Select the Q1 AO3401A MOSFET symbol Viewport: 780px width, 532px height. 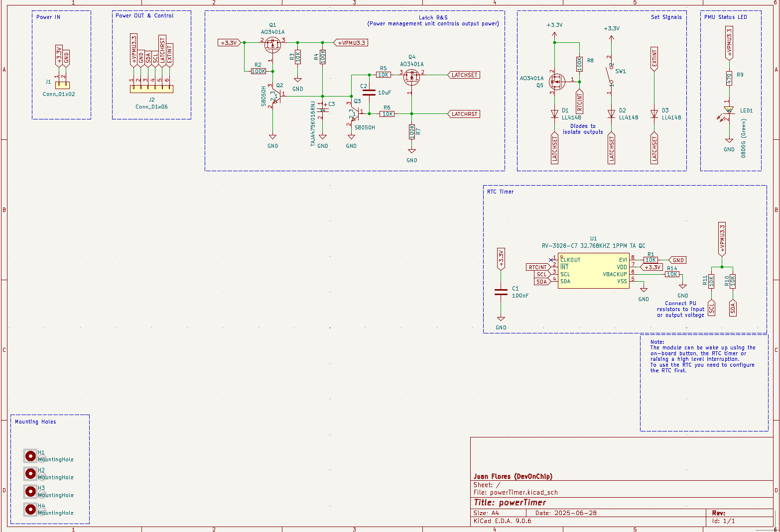pos(272,45)
